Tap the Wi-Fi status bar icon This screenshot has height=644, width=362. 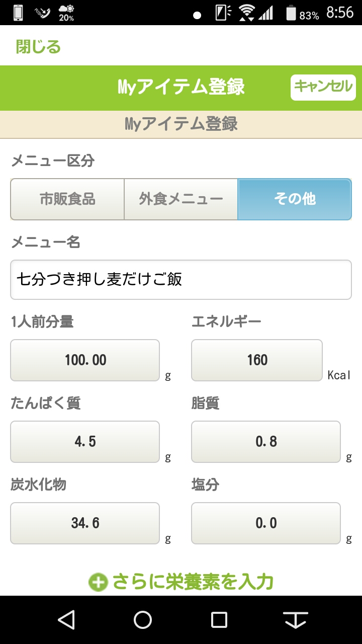click(x=246, y=13)
